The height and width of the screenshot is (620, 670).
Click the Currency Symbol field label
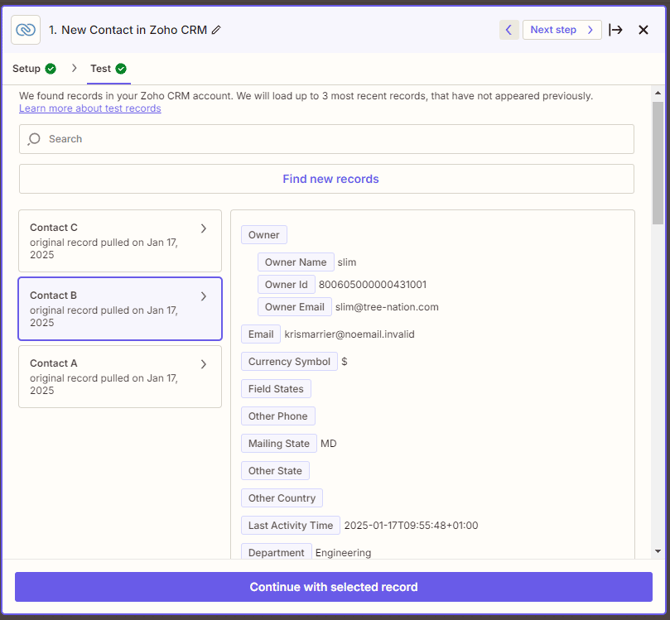289,361
